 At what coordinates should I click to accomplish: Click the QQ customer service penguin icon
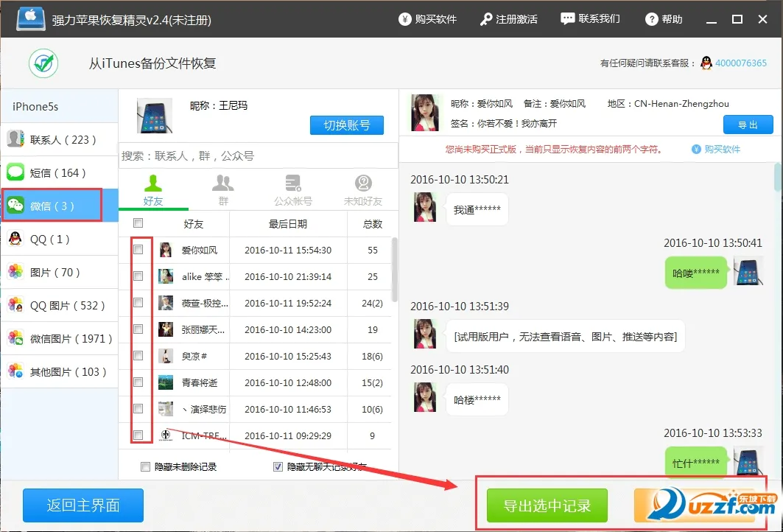pos(706,63)
